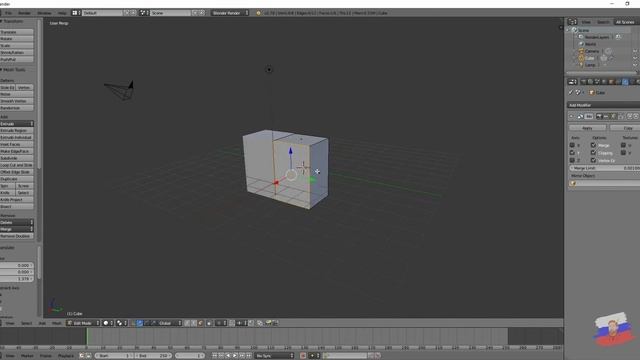Open the No Sync dropdown in timeline

(x=274, y=356)
